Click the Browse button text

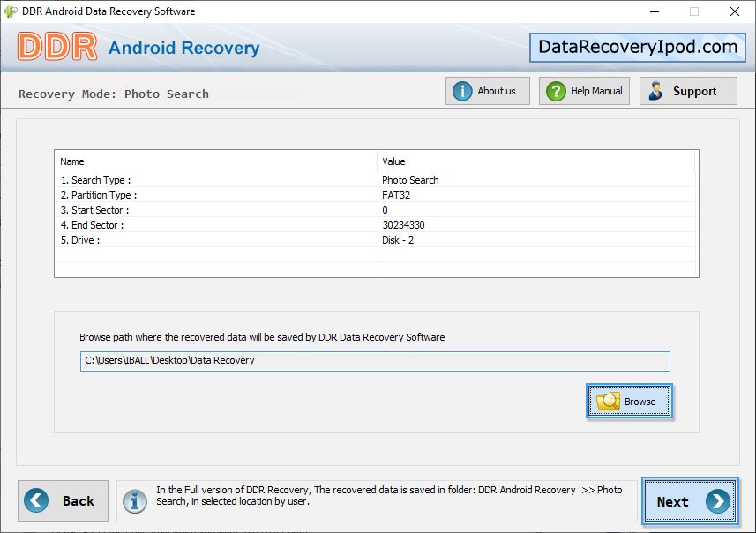640,402
